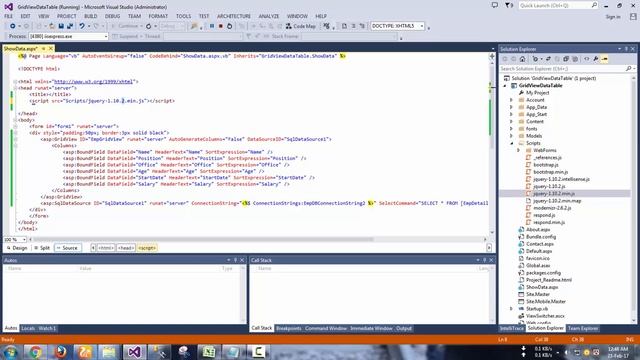Click the Break All pause icon
Viewport: 640px width, 360px height.
point(212,26)
